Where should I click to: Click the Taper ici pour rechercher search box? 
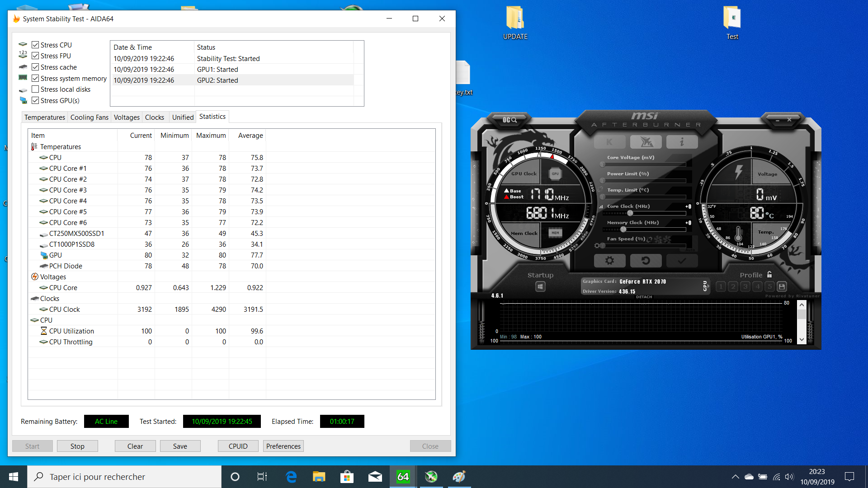[124, 477]
